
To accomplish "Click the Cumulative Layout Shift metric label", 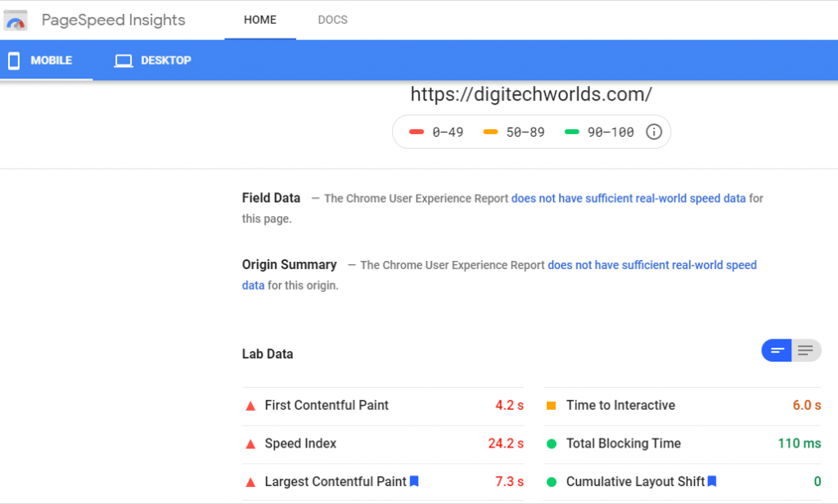I will 635,482.
